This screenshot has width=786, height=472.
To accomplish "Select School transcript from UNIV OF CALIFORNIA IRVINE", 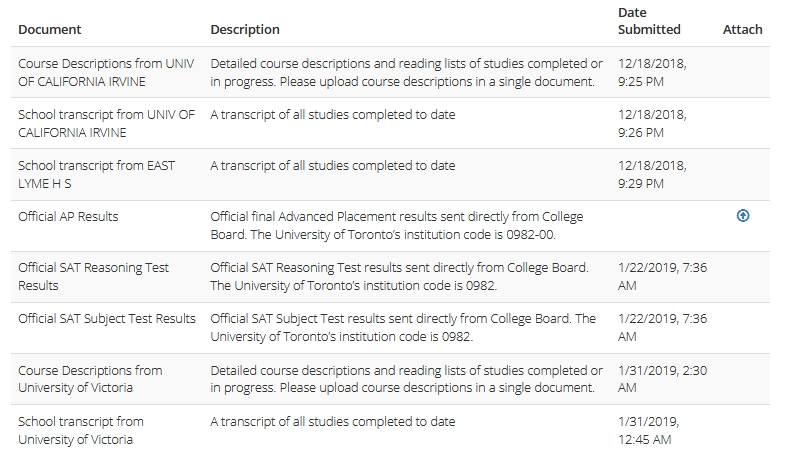I will (x=106, y=123).
